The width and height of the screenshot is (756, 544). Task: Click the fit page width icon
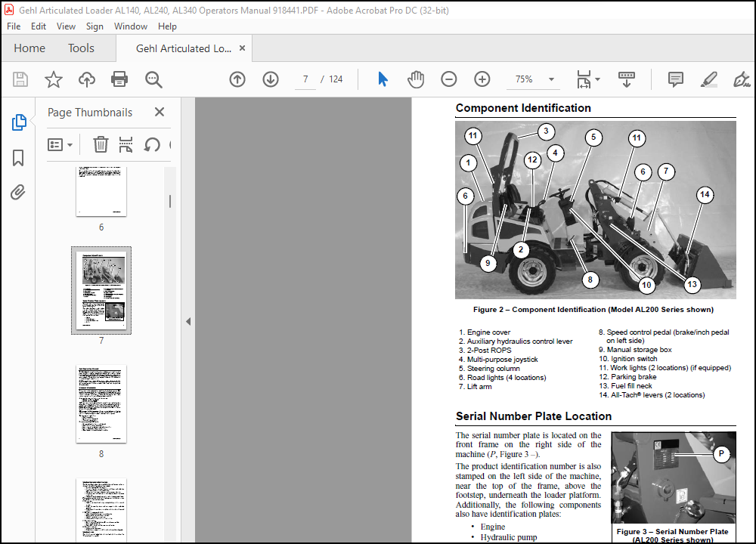click(584, 79)
